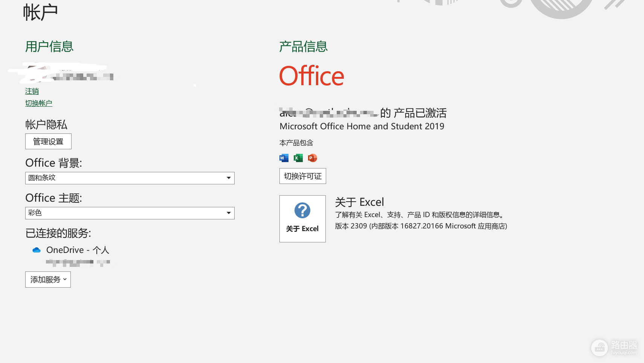Expand the Office 主题 dropdown arrow

click(229, 213)
